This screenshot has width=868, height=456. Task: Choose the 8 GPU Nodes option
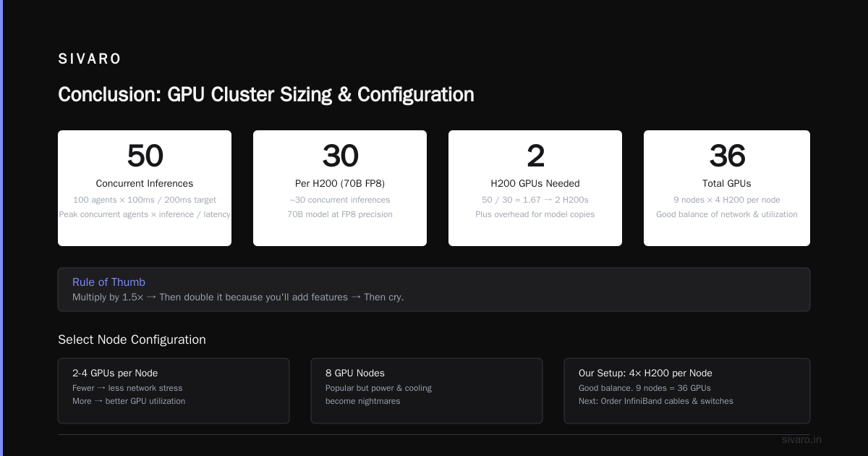coord(427,391)
